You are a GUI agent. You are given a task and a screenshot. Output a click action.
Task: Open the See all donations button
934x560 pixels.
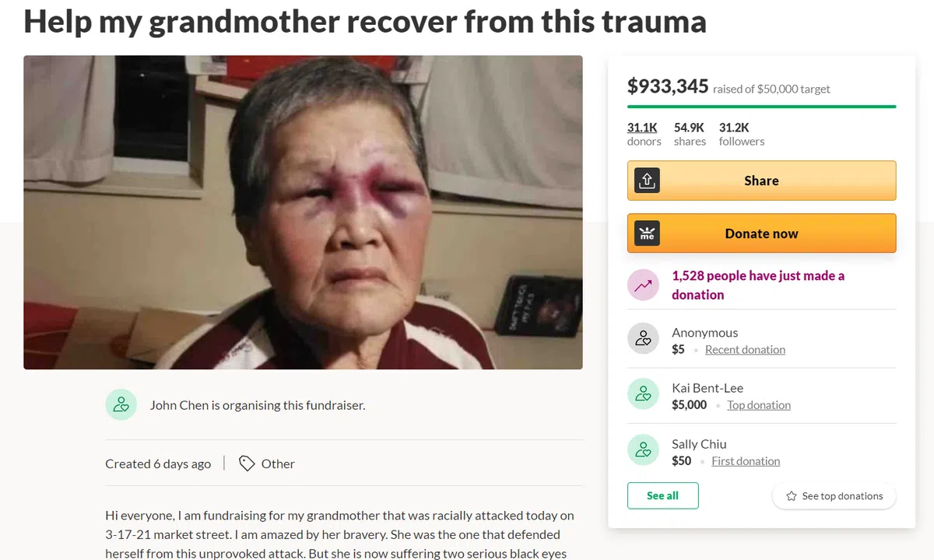pos(662,495)
